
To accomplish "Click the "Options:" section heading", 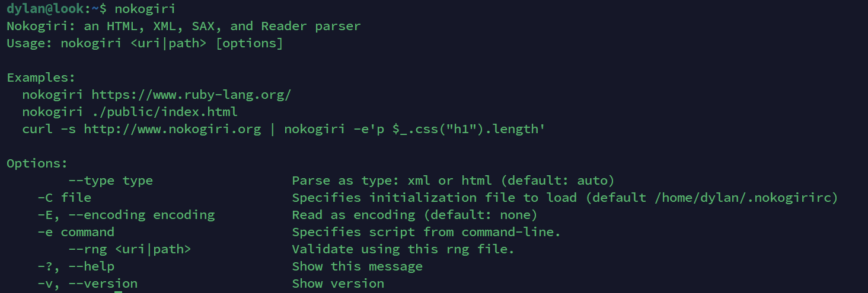I will pos(37,163).
